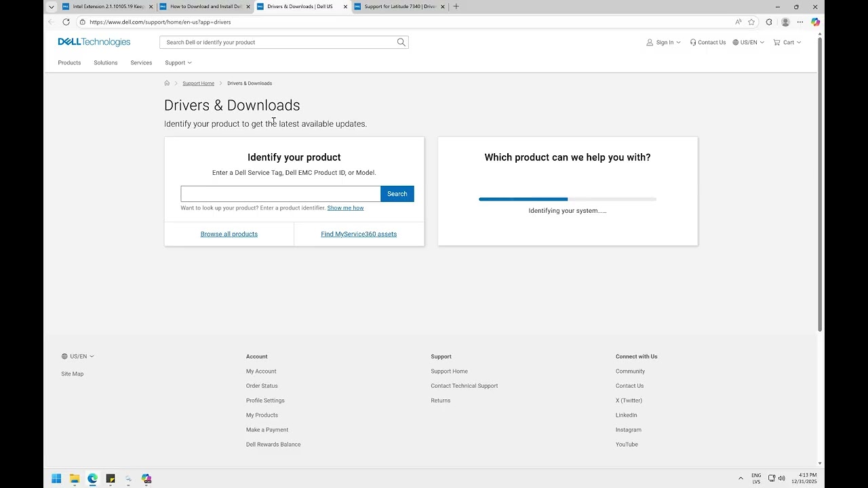Open the browser Settings and more menu

click(x=800, y=22)
